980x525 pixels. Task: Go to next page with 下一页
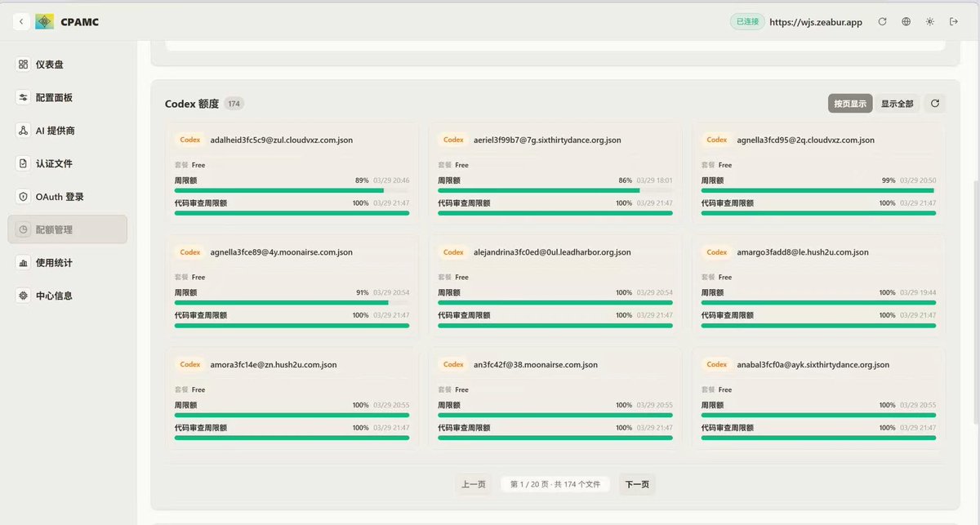pyautogui.click(x=637, y=484)
